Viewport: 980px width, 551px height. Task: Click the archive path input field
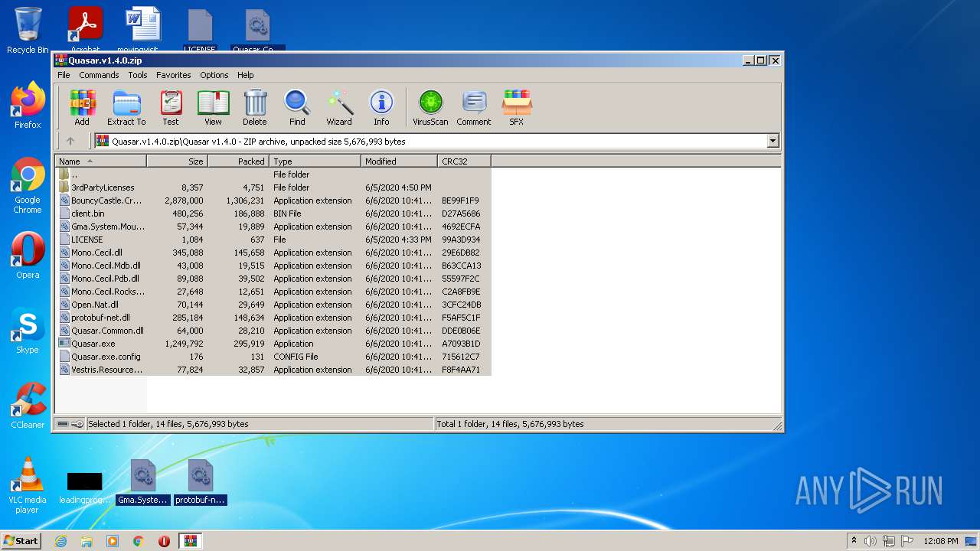click(430, 141)
